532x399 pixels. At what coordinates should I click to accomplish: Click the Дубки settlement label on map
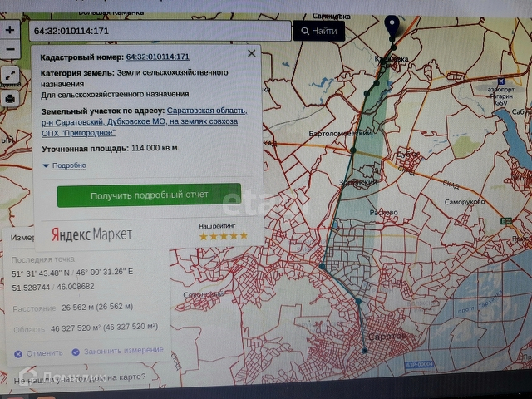408,155
